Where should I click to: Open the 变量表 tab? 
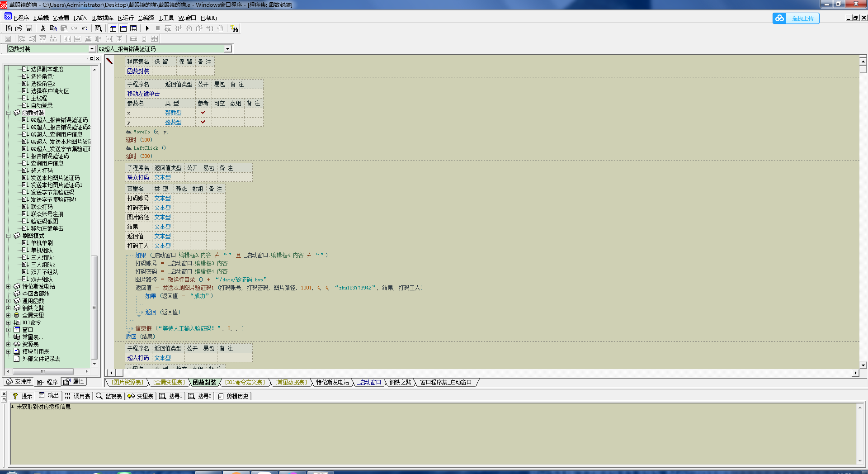tap(141, 396)
